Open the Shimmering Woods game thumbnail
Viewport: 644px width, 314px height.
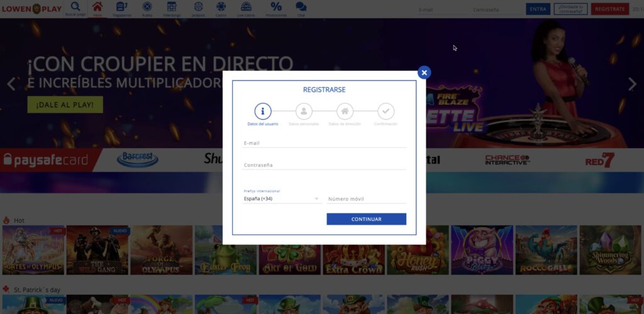610,250
